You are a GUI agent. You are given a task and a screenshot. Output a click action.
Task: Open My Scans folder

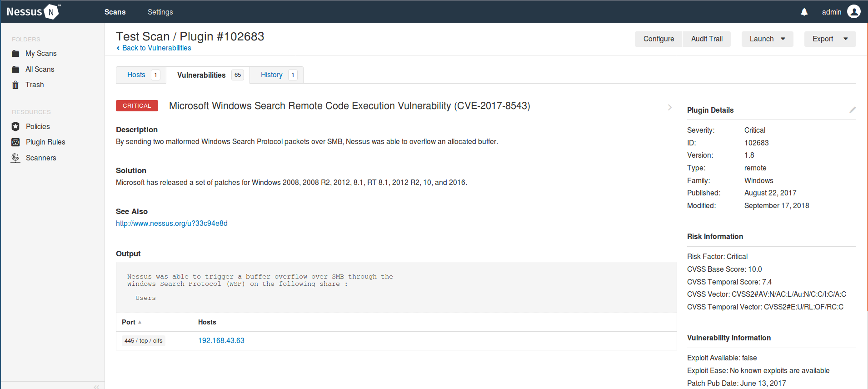(x=41, y=54)
